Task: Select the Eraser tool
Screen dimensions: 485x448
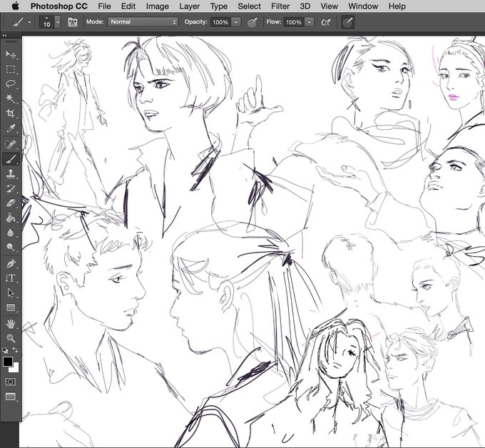Action: tap(11, 203)
